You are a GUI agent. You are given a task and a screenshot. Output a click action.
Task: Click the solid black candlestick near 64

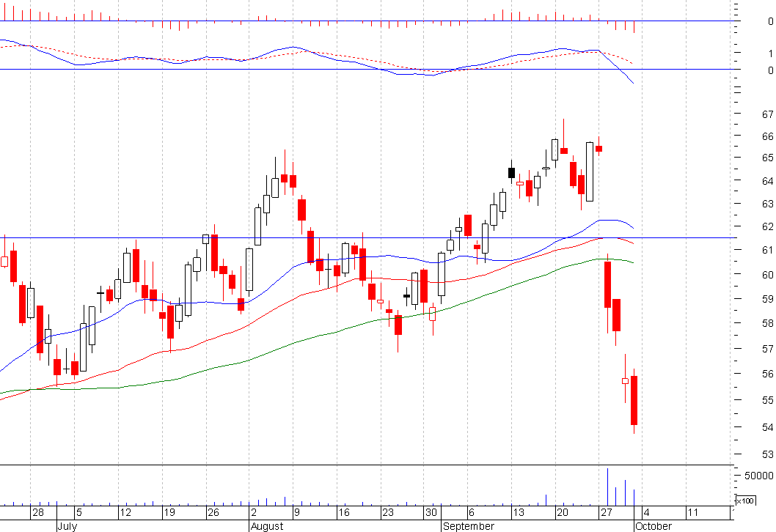[512, 172]
